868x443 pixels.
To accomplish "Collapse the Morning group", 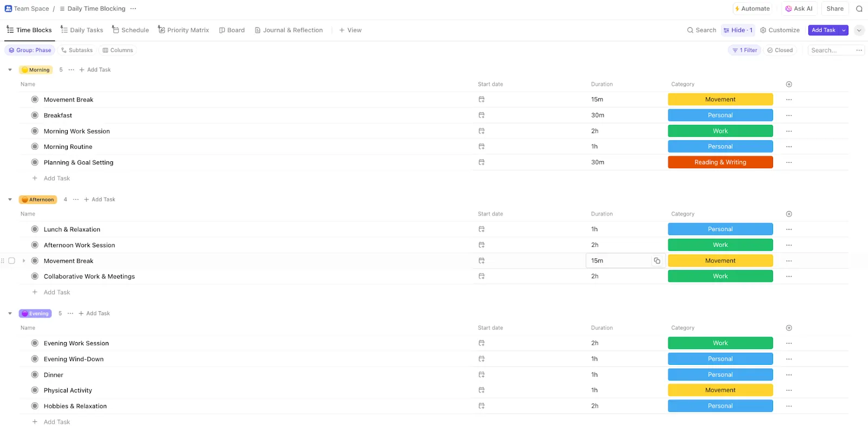I will tap(10, 69).
